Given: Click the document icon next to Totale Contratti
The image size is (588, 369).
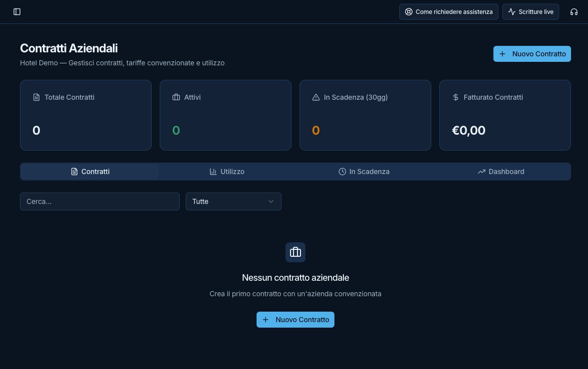Looking at the screenshot, I should tap(36, 97).
